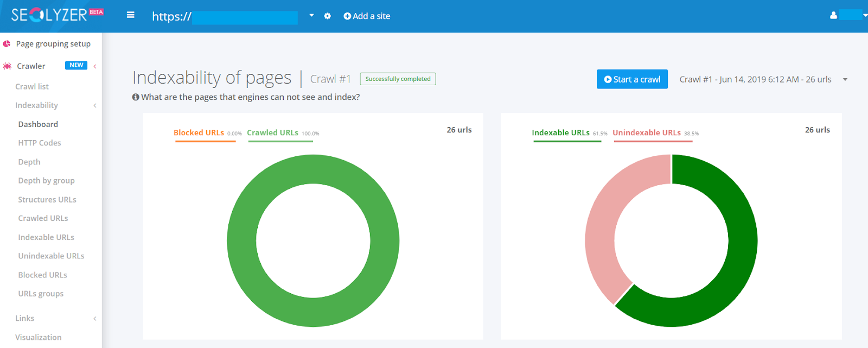
Task: Open HTTP Codes in the sidebar
Action: (x=40, y=143)
